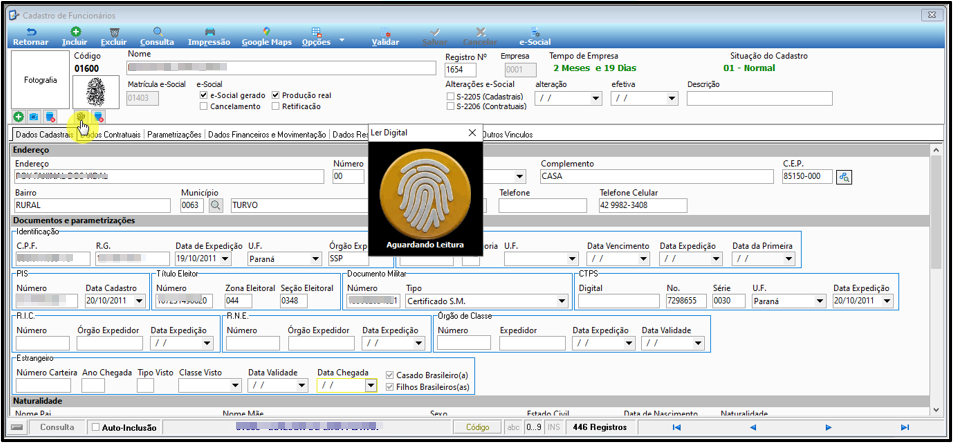The image size is (953, 443).
Task: Expand the CTPS U.F. Paraná dropdown
Action: (821, 301)
